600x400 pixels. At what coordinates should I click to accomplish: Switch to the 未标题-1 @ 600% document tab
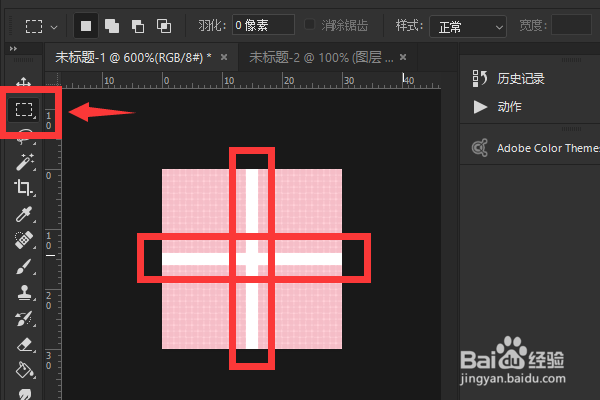coord(133,57)
